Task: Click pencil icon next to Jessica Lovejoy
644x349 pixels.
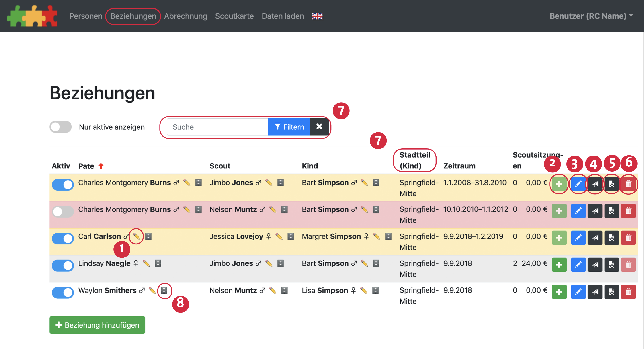Action: [279, 236]
